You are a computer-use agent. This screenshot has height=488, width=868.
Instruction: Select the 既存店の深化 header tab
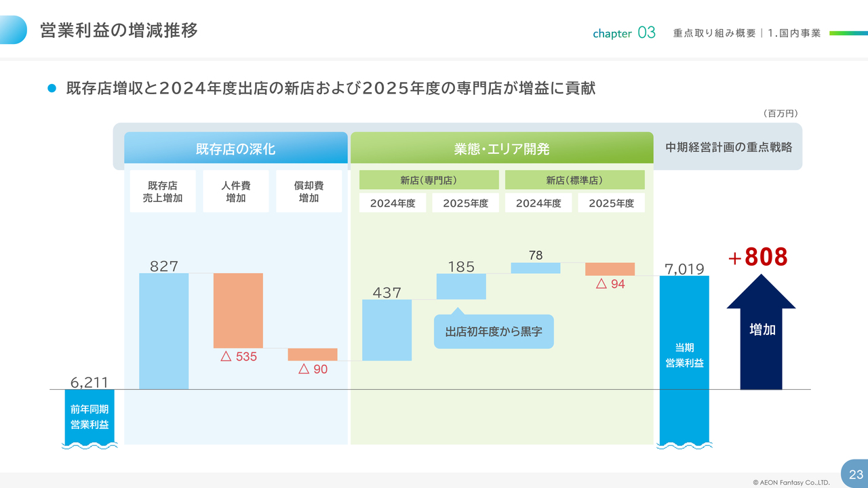point(235,148)
